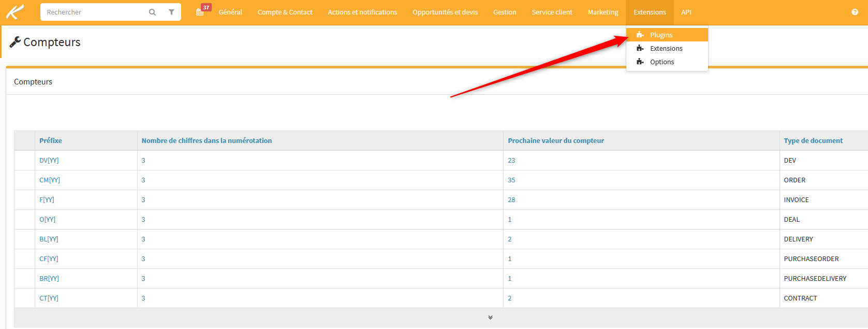Edit prefix CM[YY]
Viewport: 868px width, 329px height.
50,180
